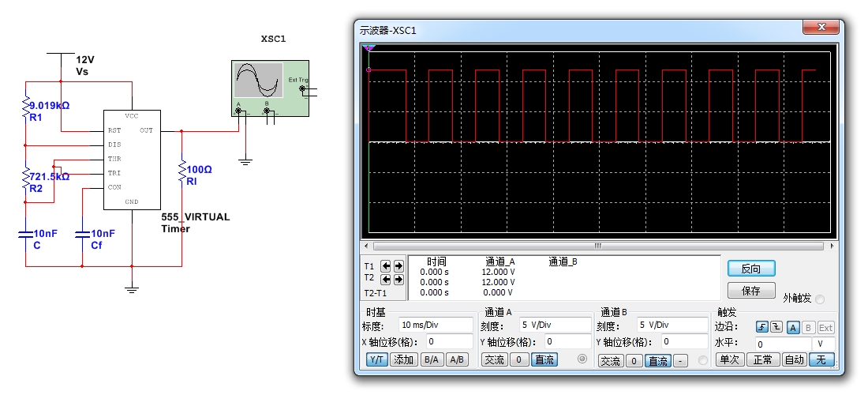Select 自动 auto trigger mode
This screenshot has height=395, width=868.
[x=795, y=359]
